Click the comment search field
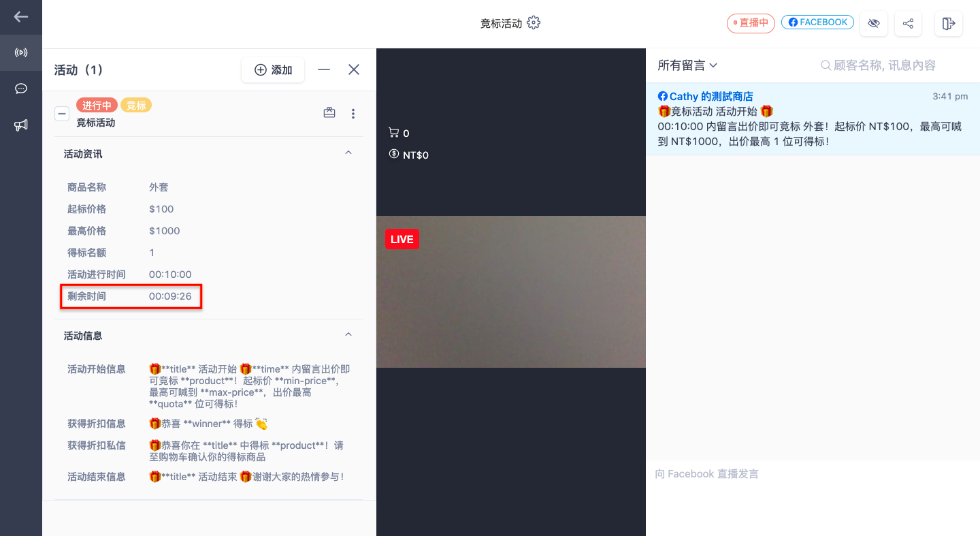 tap(885, 65)
